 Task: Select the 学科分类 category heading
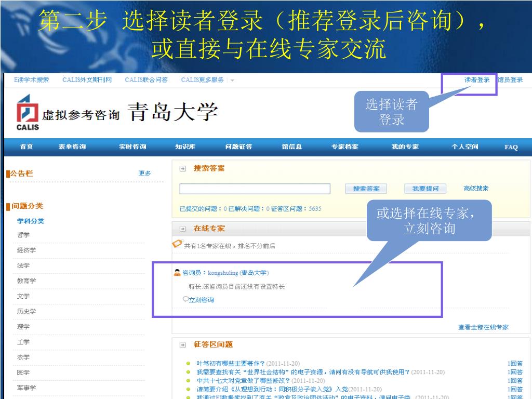point(31,221)
